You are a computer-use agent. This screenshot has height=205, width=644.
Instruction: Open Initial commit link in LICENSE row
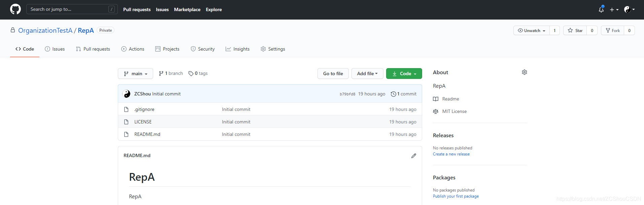coord(236,122)
